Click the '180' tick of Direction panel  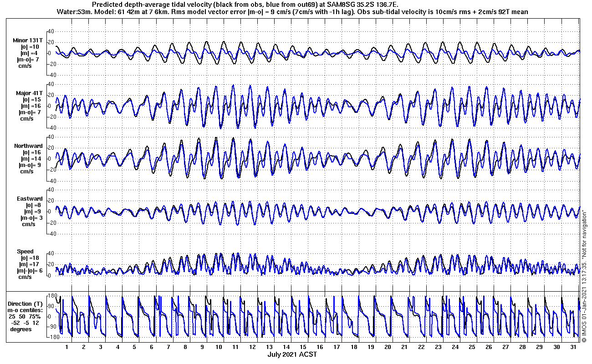(51, 296)
